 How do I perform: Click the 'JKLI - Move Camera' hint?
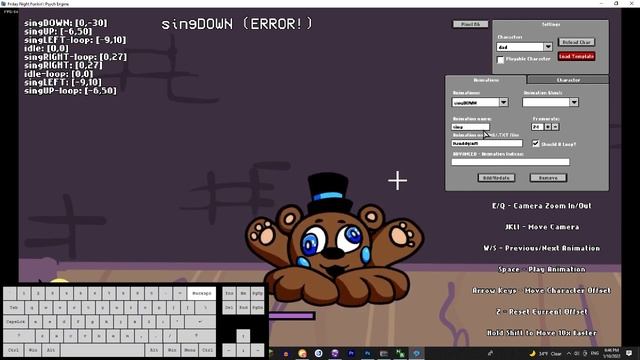point(542,227)
